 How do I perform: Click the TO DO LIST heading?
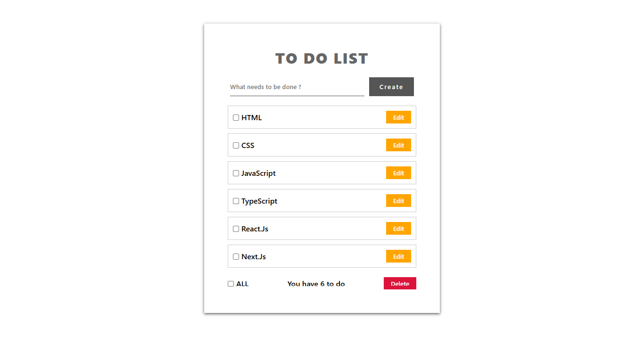(322, 58)
